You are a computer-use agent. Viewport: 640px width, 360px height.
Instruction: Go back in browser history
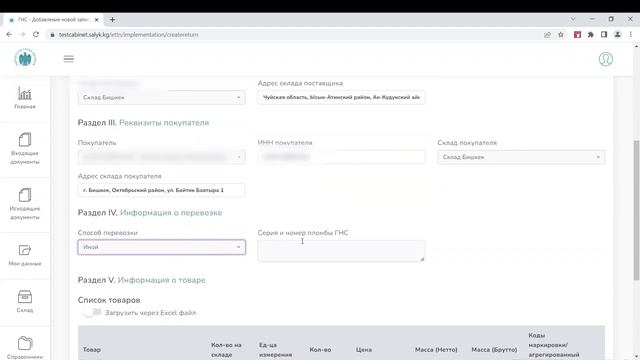9,35
